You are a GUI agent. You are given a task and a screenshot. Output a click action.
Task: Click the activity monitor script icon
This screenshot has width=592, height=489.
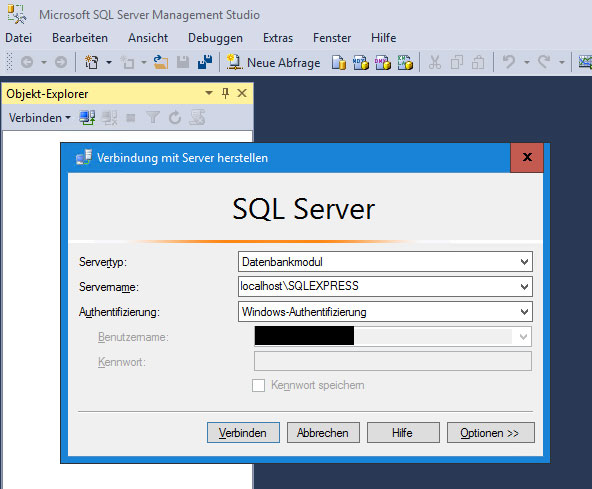[x=197, y=118]
